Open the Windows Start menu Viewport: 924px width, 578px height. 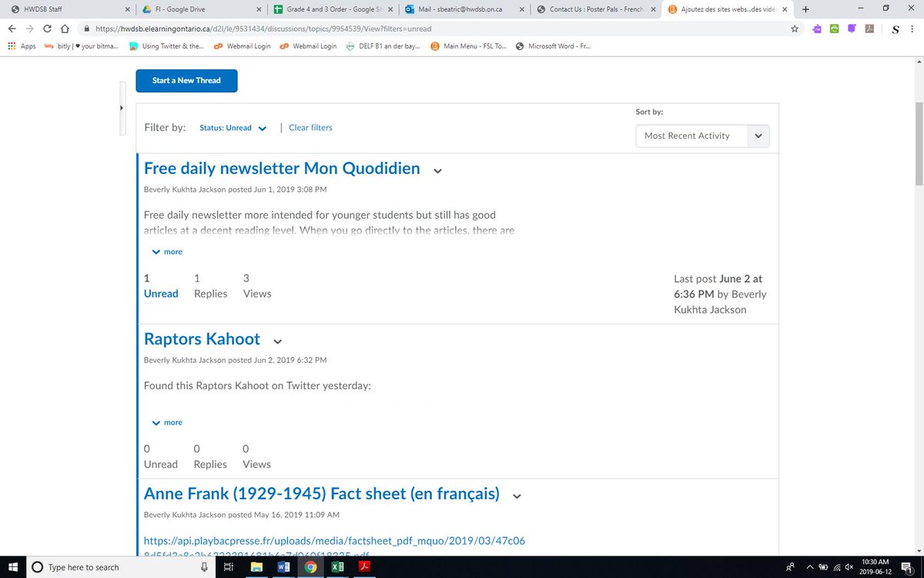(x=12, y=566)
